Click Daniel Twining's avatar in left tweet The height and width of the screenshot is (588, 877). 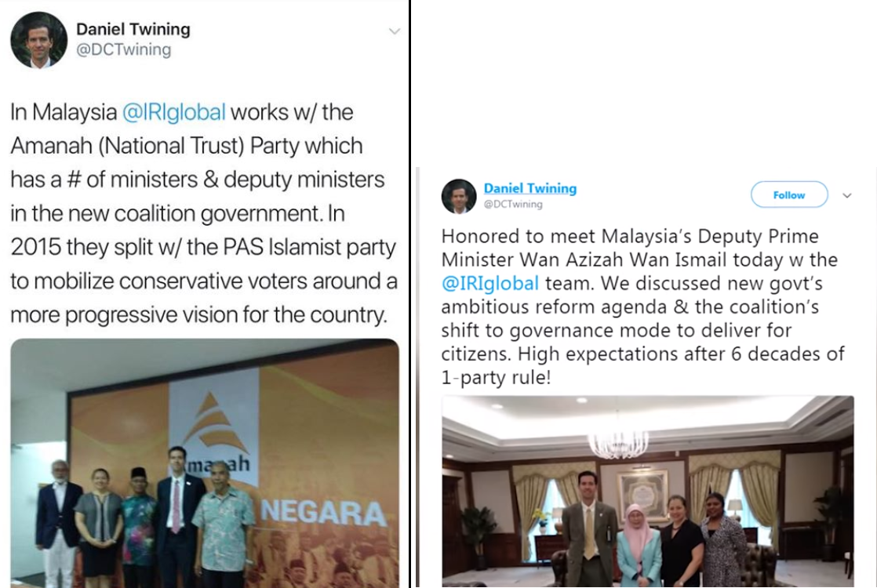(x=38, y=40)
